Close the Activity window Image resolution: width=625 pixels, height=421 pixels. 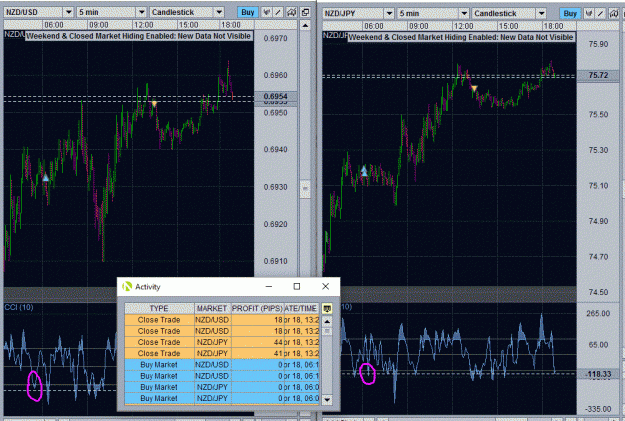(325, 286)
